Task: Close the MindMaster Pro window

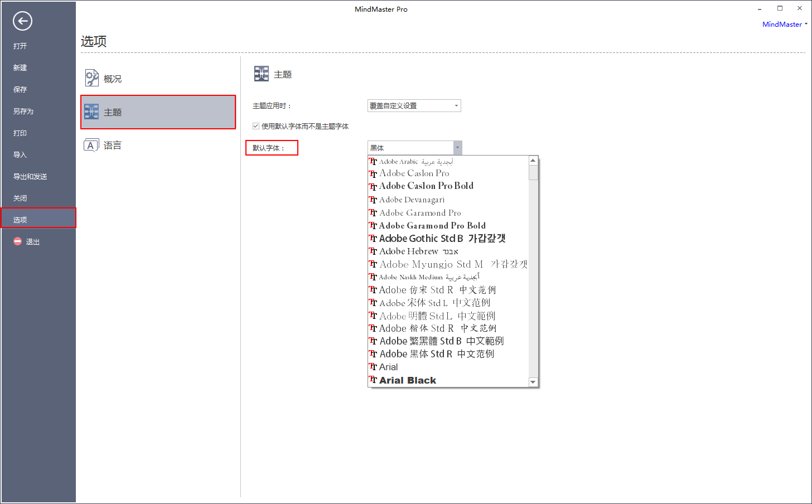Action: click(800, 8)
